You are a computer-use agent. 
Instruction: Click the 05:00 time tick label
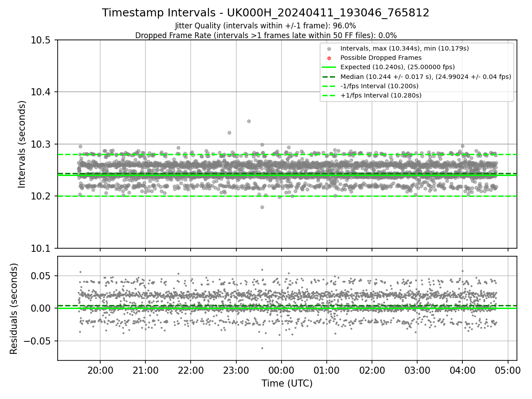[x=508, y=370]
